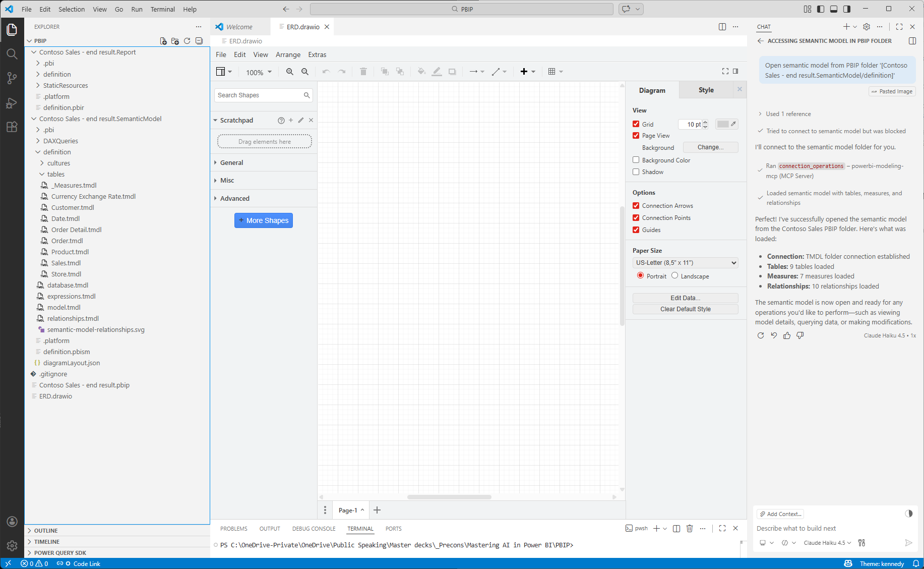
Task: Click the grid color swatch
Action: [x=723, y=124]
